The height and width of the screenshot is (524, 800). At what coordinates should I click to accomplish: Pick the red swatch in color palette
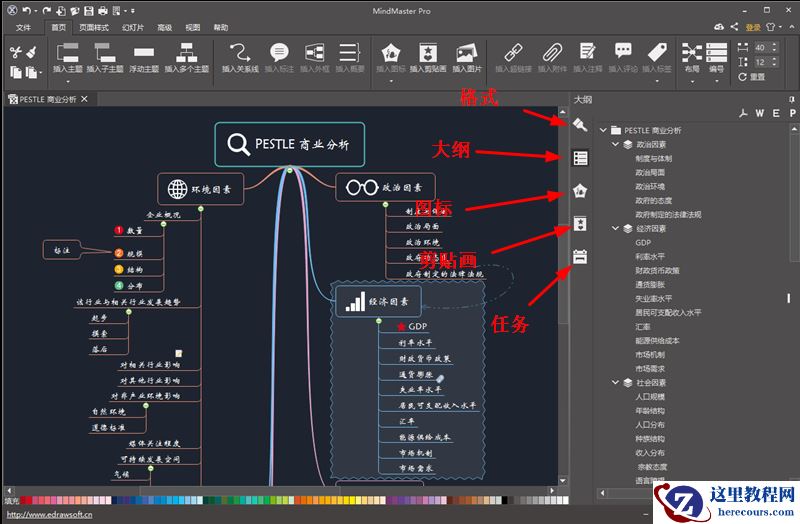click(x=26, y=499)
